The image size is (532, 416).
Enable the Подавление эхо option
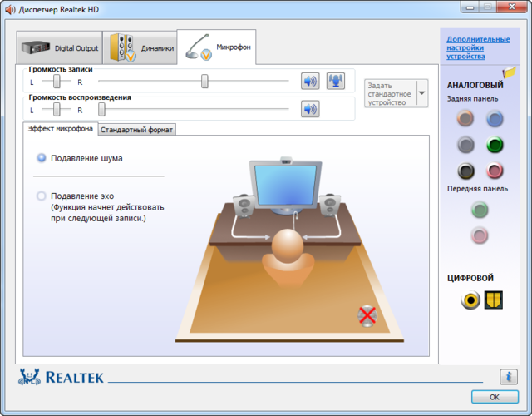[42, 196]
